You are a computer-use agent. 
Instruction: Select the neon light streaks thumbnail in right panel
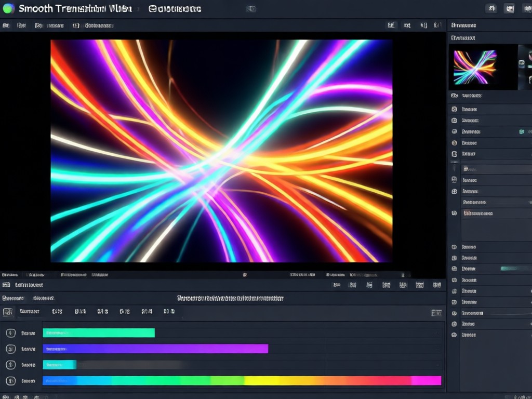pos(475,67)
